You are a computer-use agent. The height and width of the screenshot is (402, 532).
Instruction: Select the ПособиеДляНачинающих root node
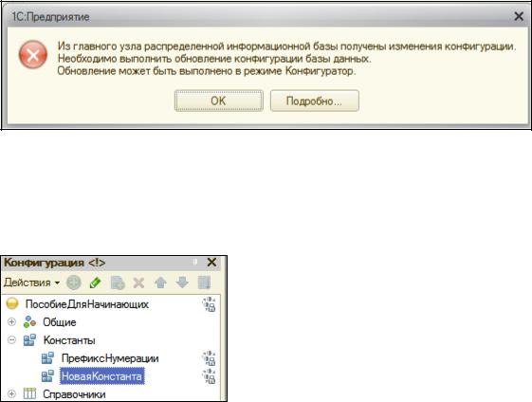[x=87, y=304]
